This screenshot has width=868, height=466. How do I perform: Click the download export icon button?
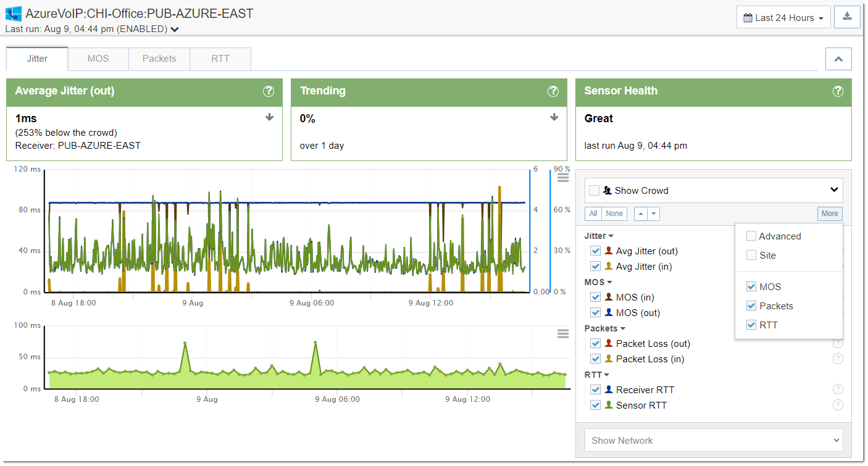847,17
